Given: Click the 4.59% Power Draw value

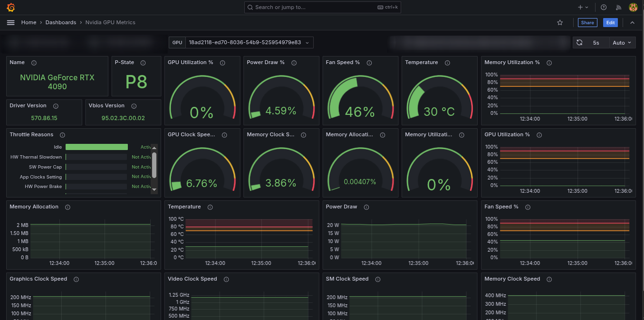Looking at the screenshot, I should point(281,111).
